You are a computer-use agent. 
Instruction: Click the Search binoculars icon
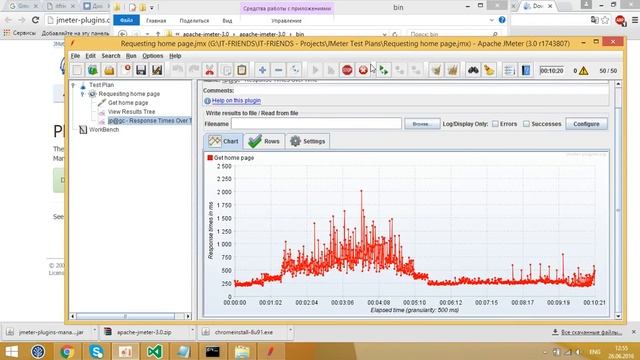473,70
